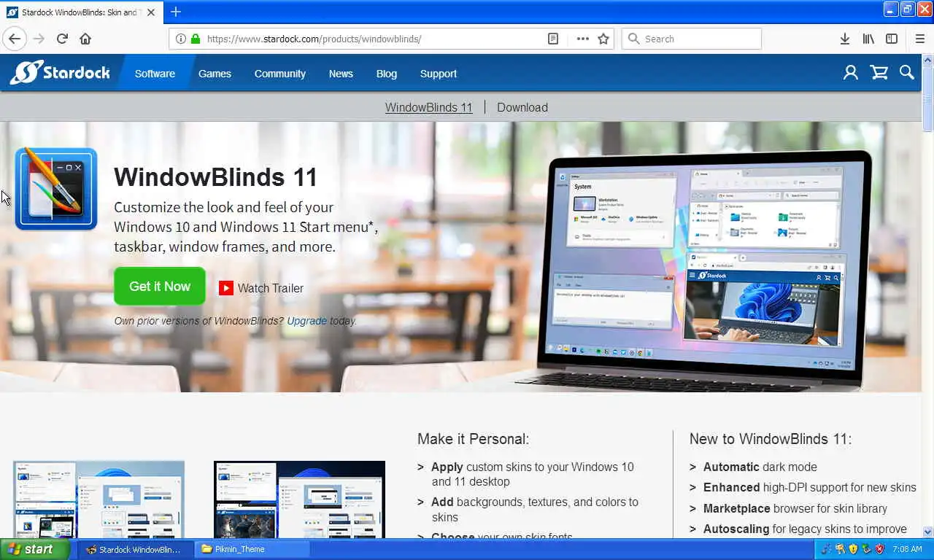934x560 pixels.
Task: Open the downloads arrow icon
Action: click(x=844, y=39)
